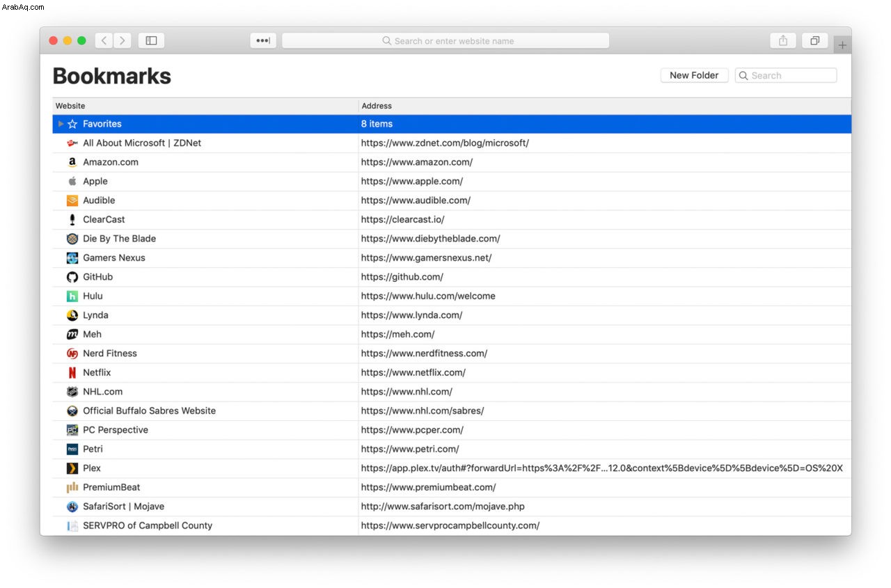Select the '8 items' cell

coord(377,124)
